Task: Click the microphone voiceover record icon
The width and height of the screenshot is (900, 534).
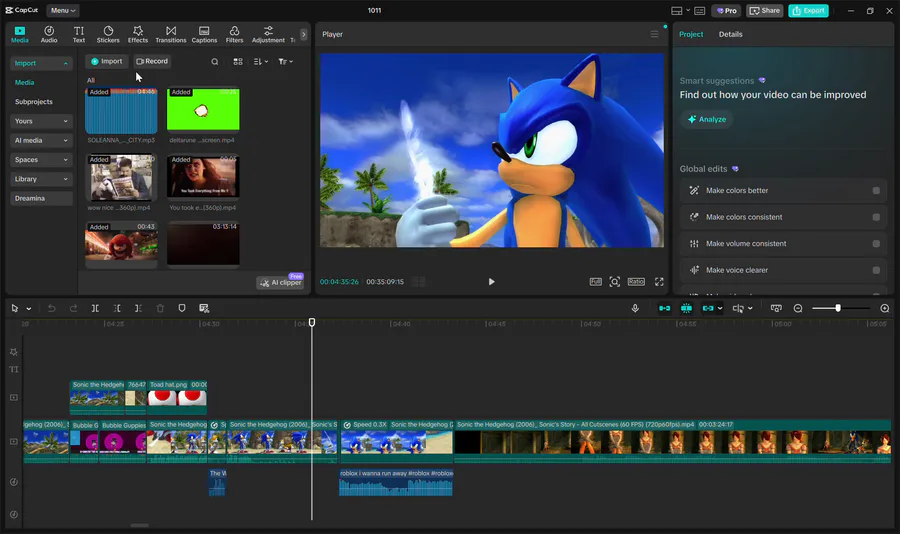Action: tap(635, 309)
